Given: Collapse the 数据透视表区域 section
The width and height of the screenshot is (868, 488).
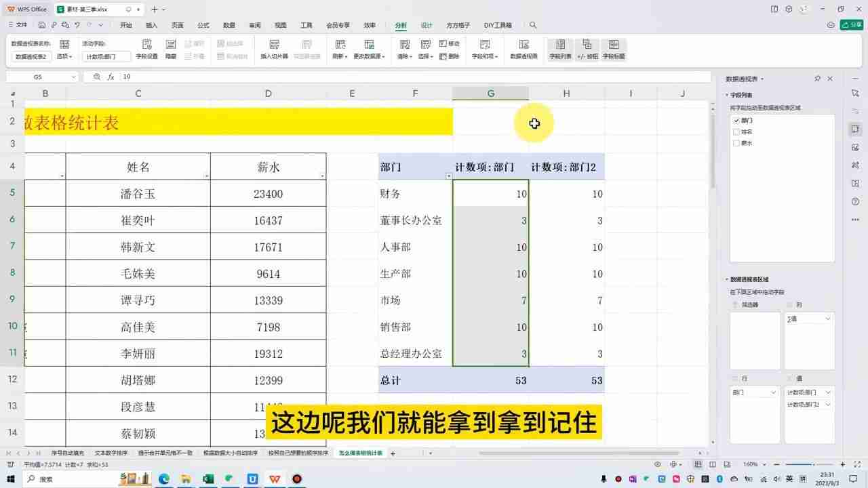Looking at the screenshot, I should click(x=727, y=279).
